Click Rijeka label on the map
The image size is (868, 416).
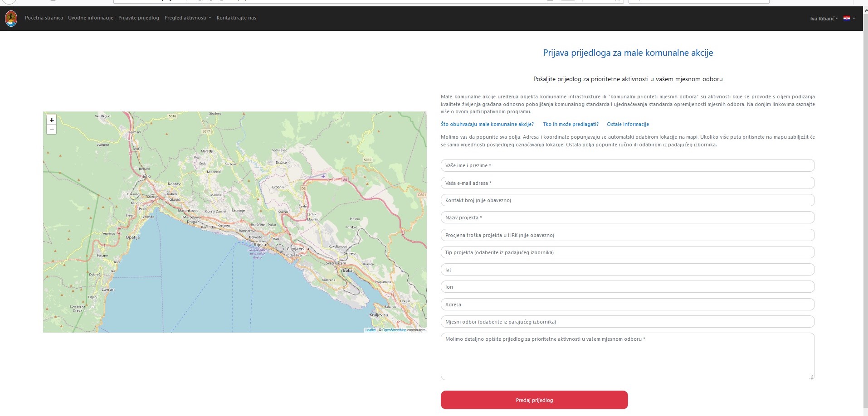(x=260, y=245)
